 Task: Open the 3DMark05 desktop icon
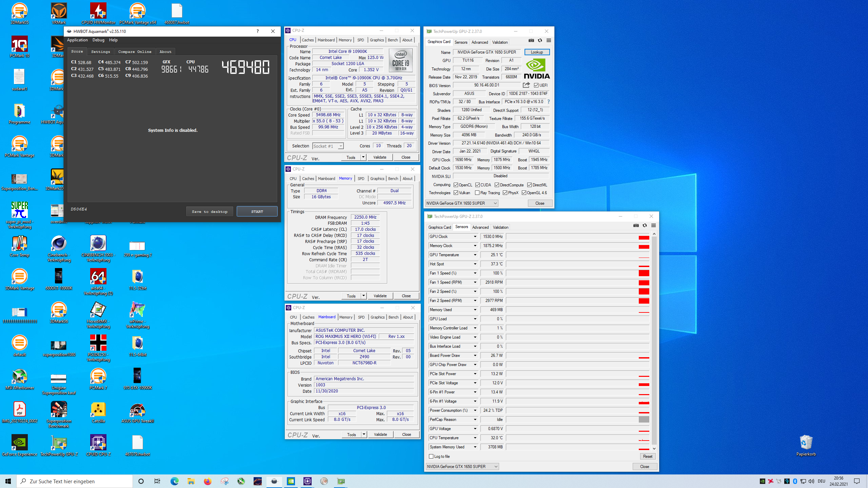20,14
